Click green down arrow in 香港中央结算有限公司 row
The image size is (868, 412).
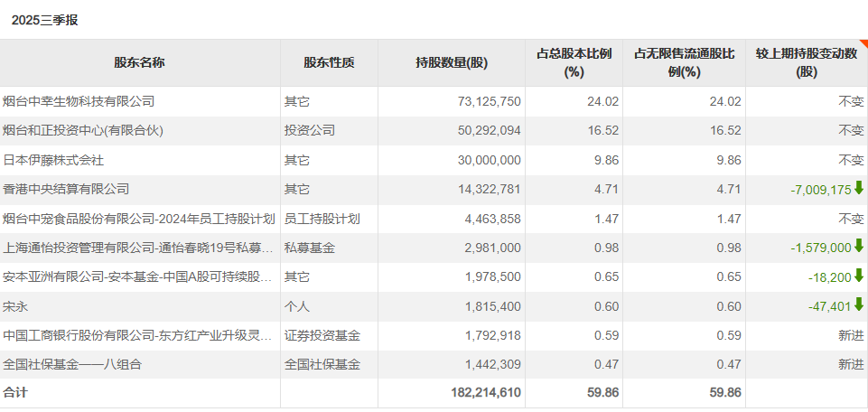859,188
